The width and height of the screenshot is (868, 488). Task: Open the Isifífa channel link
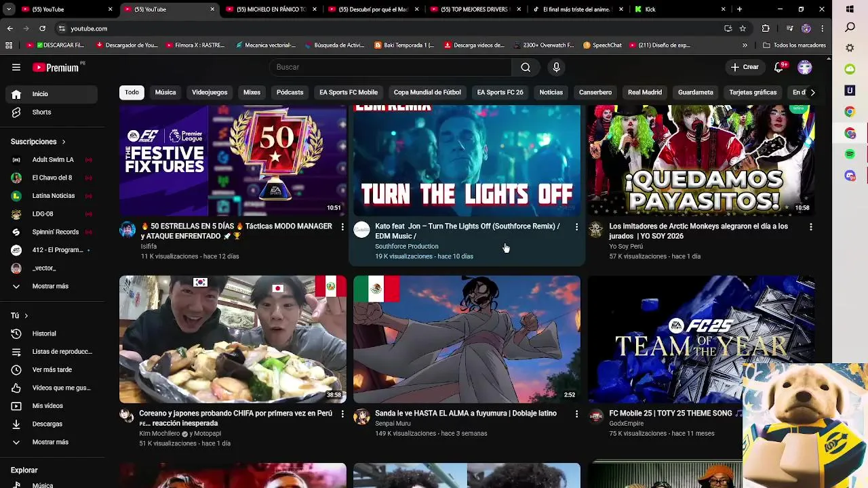(x=149, y=246)
